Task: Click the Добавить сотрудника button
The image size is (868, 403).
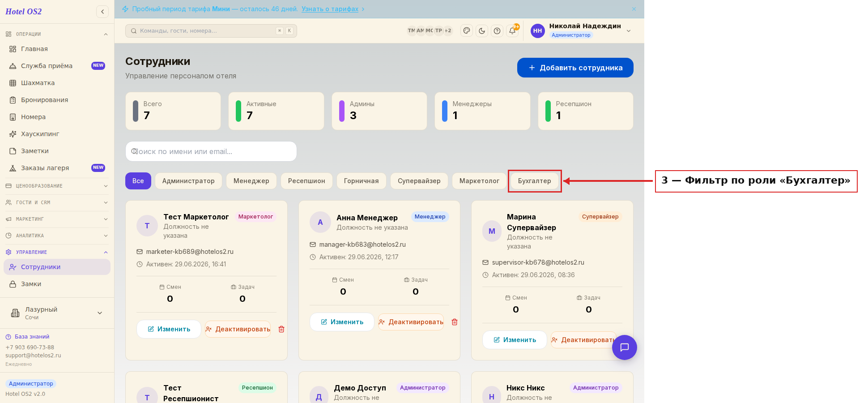Action: coord(575,68)
